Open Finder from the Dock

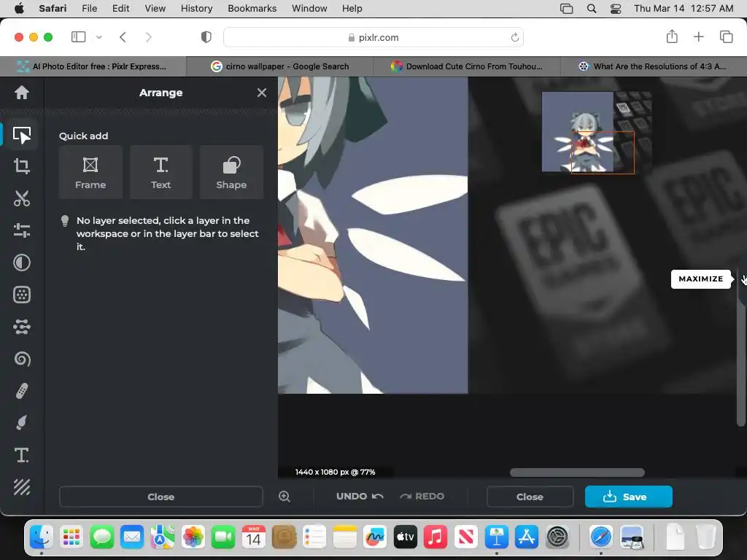(x=42, y=537)
